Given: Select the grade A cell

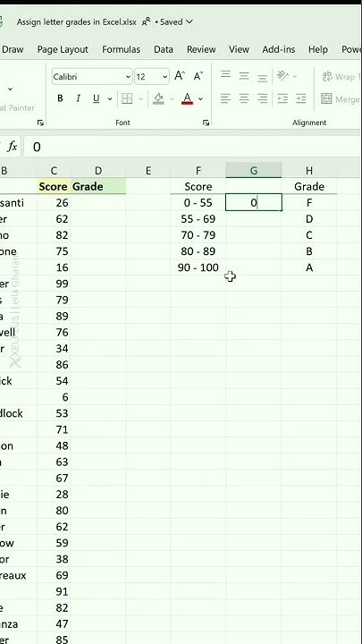Looking at the screenshot, I should click(309, 267).
